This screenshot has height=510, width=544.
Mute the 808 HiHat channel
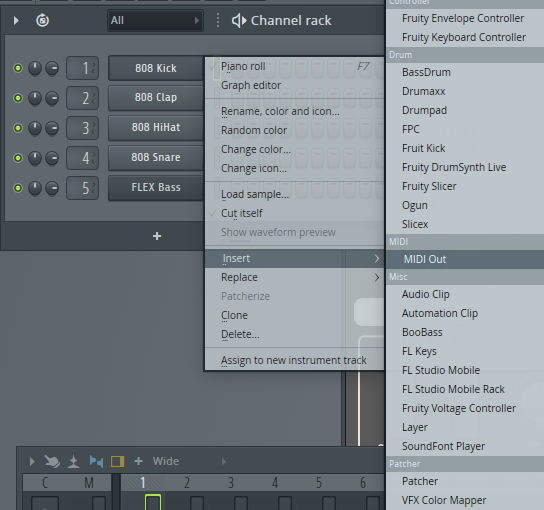18,128
